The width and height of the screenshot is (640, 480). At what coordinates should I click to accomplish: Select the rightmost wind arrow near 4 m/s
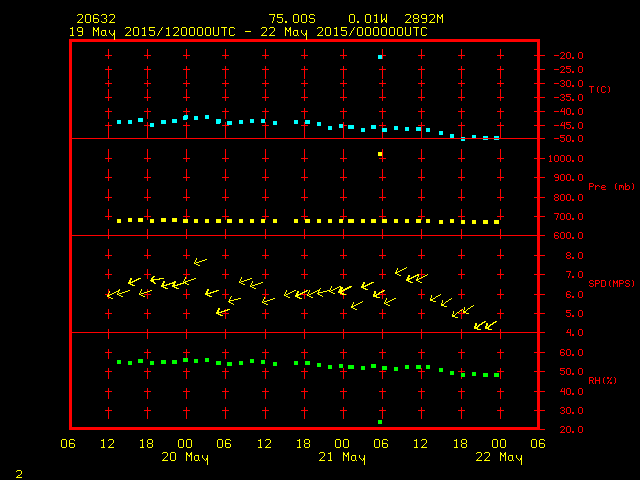pos(489,325)
